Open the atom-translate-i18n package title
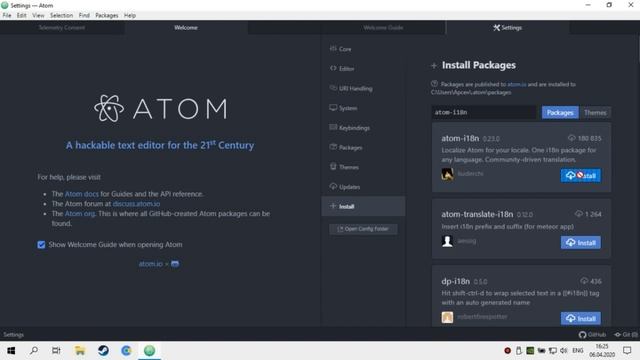This screenshot has height=360, width=640. click(477, 214)
